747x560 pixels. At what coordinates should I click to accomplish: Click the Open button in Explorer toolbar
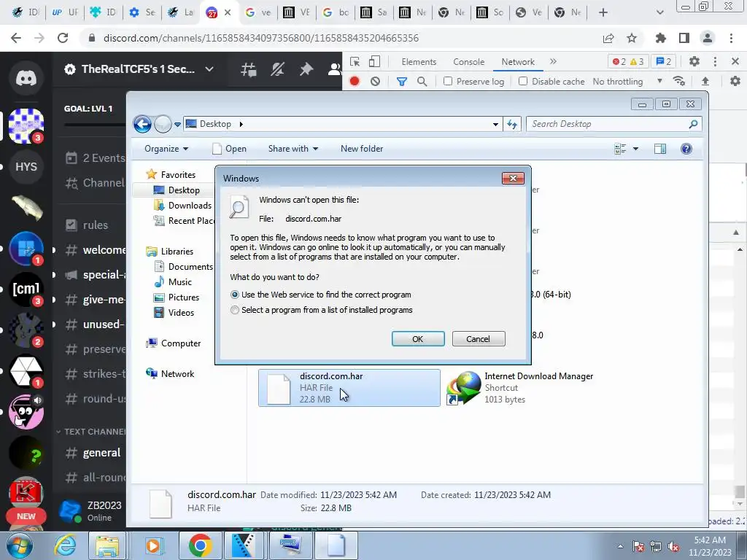(229, 149)
